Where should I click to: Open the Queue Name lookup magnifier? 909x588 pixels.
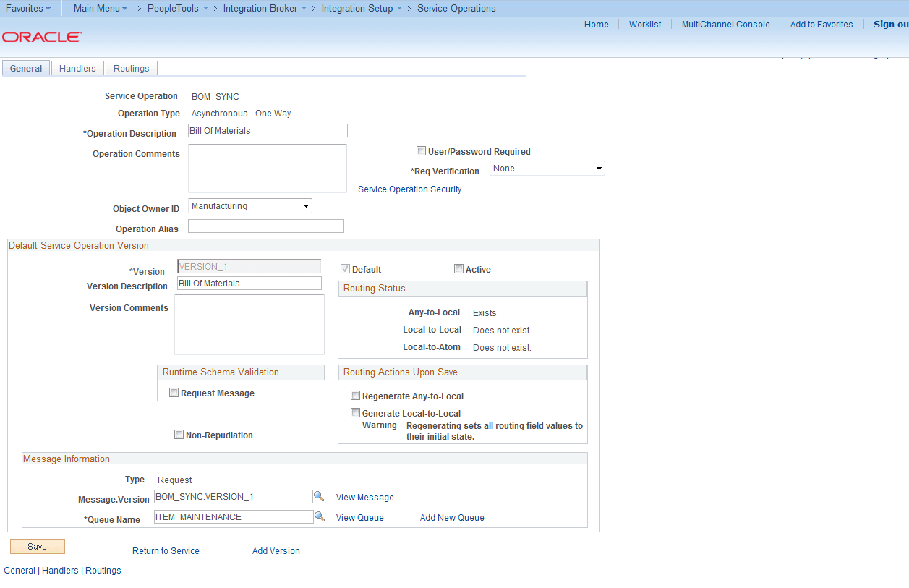(319, 516)
